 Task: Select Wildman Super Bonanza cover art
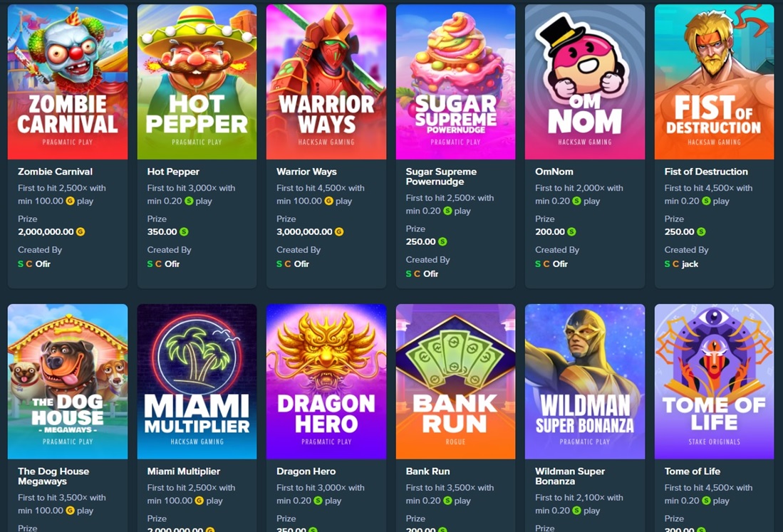[585, 381]
